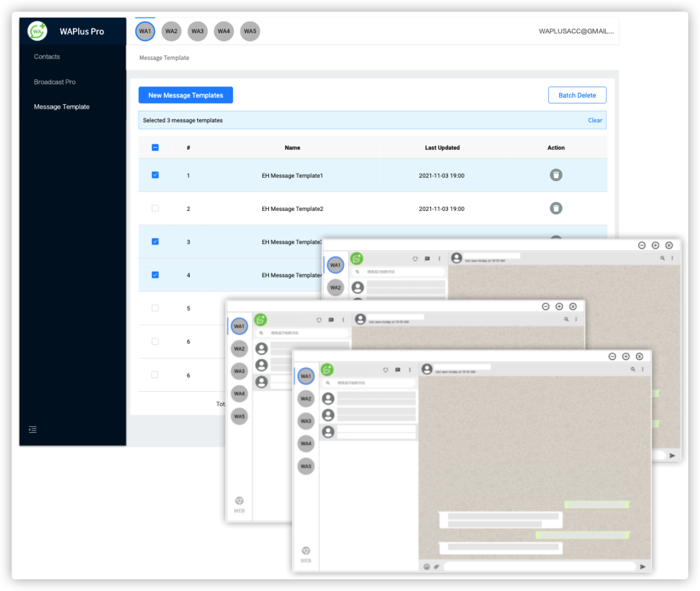The image size is (700, 591).
Task: Toggle the select-all checkbox in table header
Action: [x=155, y=147]
